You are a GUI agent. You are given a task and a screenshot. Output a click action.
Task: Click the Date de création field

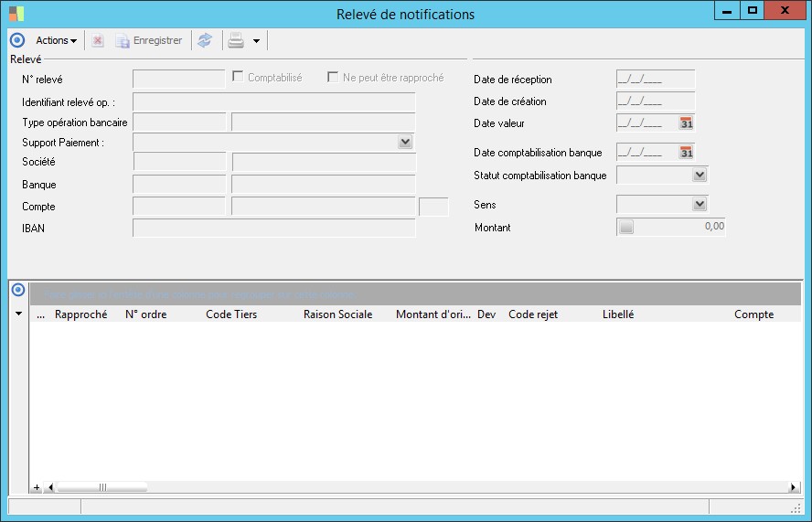pyautogui.click(x=656, y=101)
